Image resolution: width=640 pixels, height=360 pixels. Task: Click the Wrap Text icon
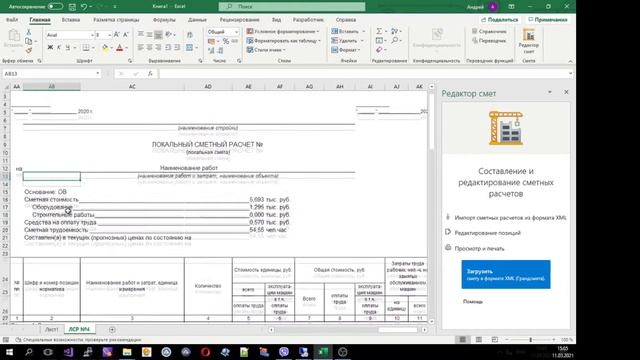click(190, 35)
